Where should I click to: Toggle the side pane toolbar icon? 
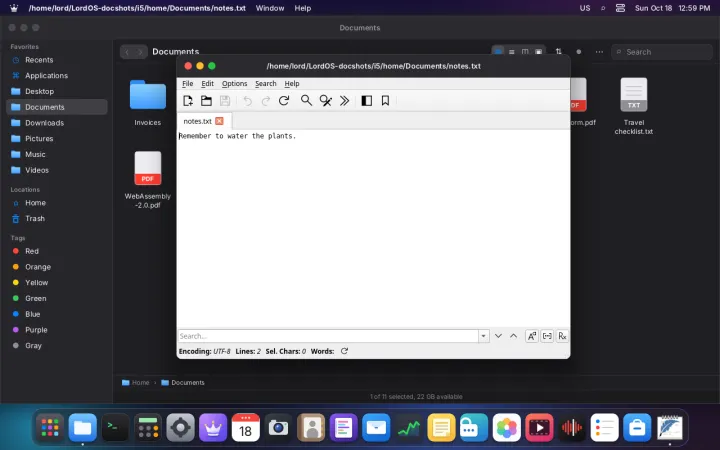pyautogui.click(x=366, y=101)
